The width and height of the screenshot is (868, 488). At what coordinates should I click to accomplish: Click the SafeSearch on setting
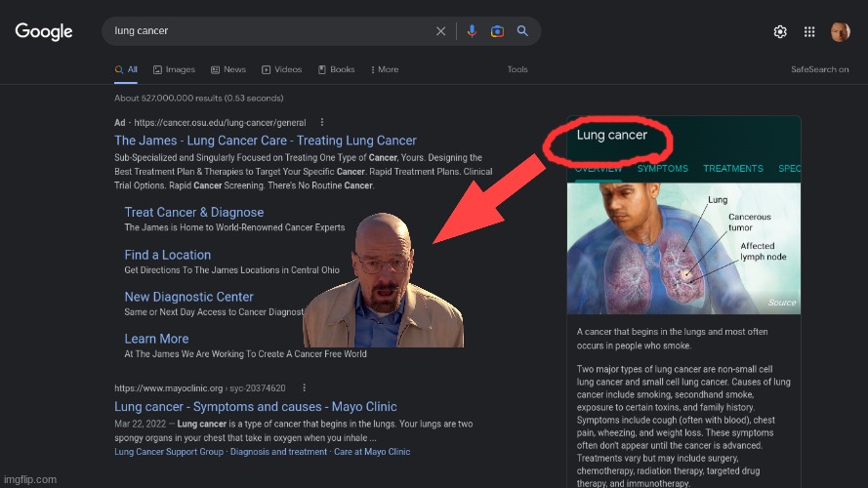pyautogui.click(x=819, y=69)
